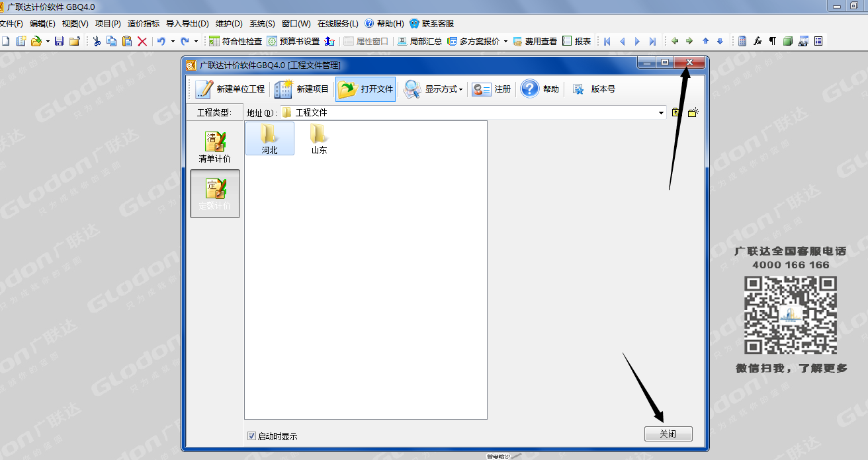This screenshot has width=868, height=460.
Task: Click the 报表 report button
Action: tap(576, 41)
